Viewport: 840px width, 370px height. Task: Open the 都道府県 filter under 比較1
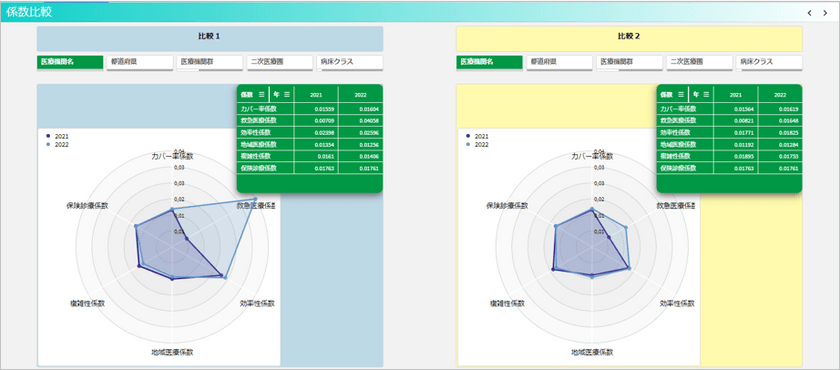point(140,62)
